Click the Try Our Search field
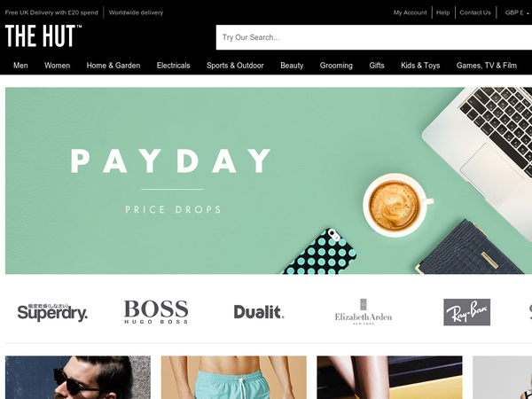Screen dimensions: 532x399 pyautogui.click(x=374, y=37)
